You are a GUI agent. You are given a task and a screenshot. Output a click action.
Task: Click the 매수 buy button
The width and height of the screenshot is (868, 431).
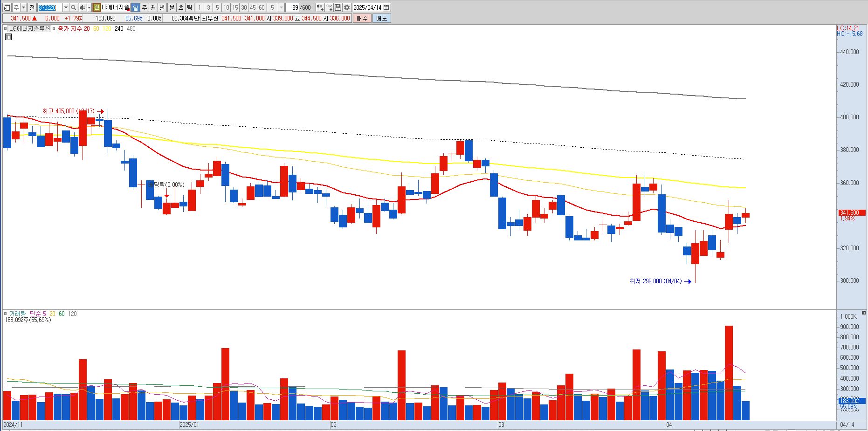click(x=362, y=18)
